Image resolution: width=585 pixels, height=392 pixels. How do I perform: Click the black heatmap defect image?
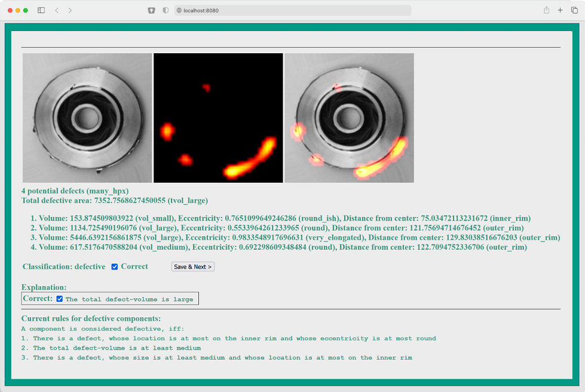[218, 118]
